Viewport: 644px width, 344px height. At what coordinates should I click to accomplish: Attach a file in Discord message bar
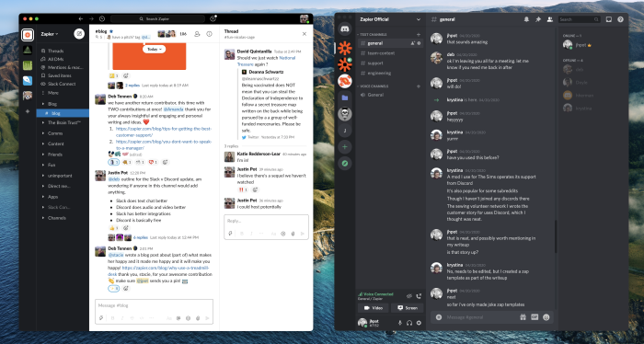[x=439, y=317]
